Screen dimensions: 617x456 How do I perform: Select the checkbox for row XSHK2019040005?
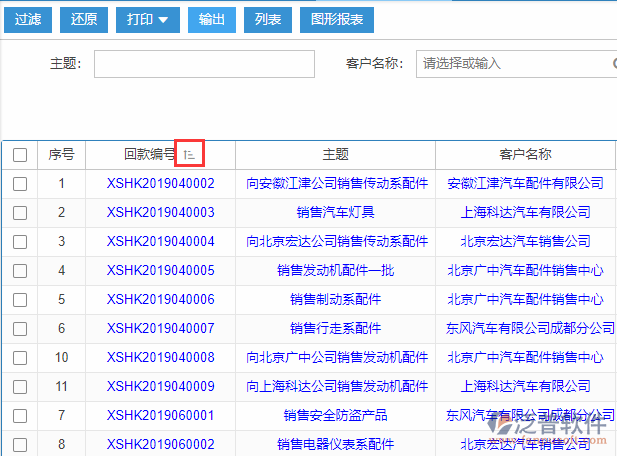point(20,271)
